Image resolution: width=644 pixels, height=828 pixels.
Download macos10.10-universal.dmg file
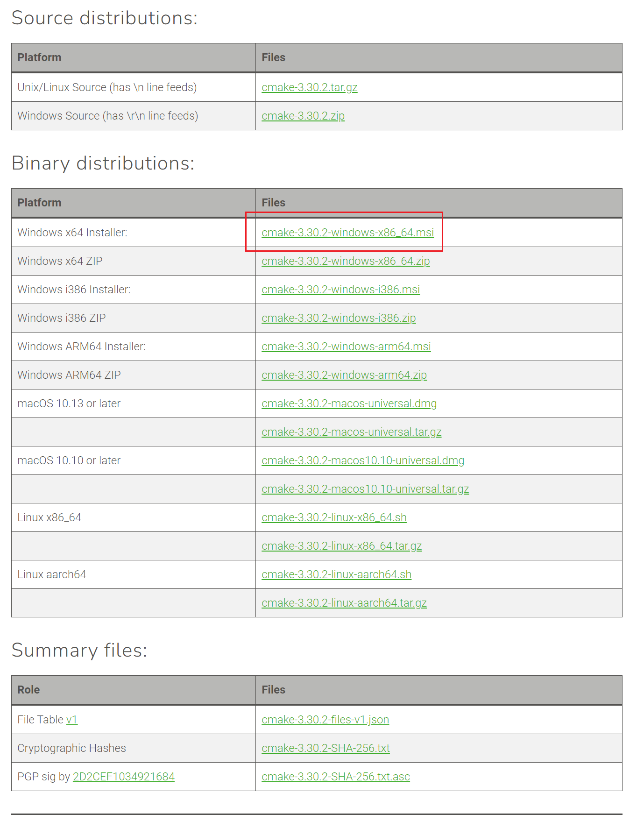pos(363,460)
